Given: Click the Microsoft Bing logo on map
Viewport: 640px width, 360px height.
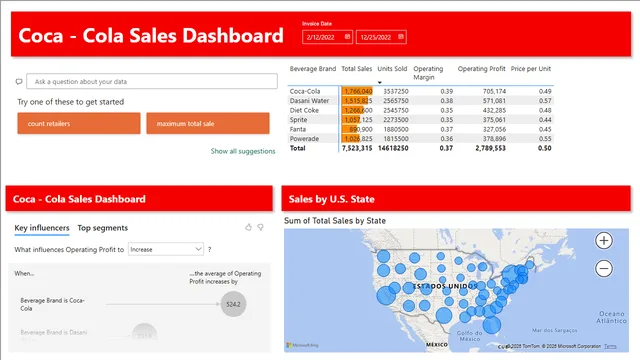Looking at the screenshot, I should (302, 345).
